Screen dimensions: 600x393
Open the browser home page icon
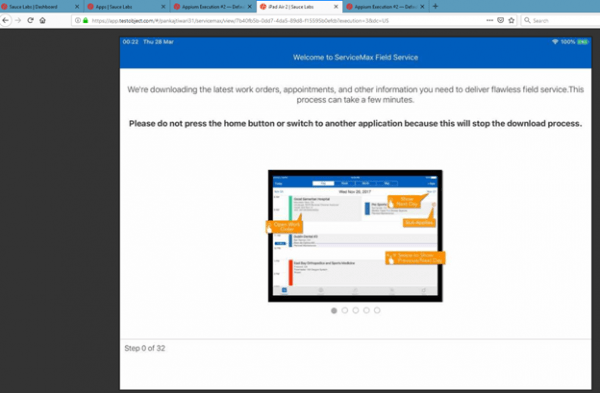coord(42,20)
